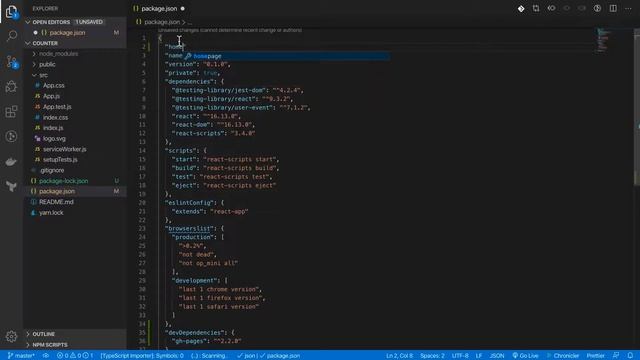
Task: Open README.md in the file tree
Action: coord(56,202)
